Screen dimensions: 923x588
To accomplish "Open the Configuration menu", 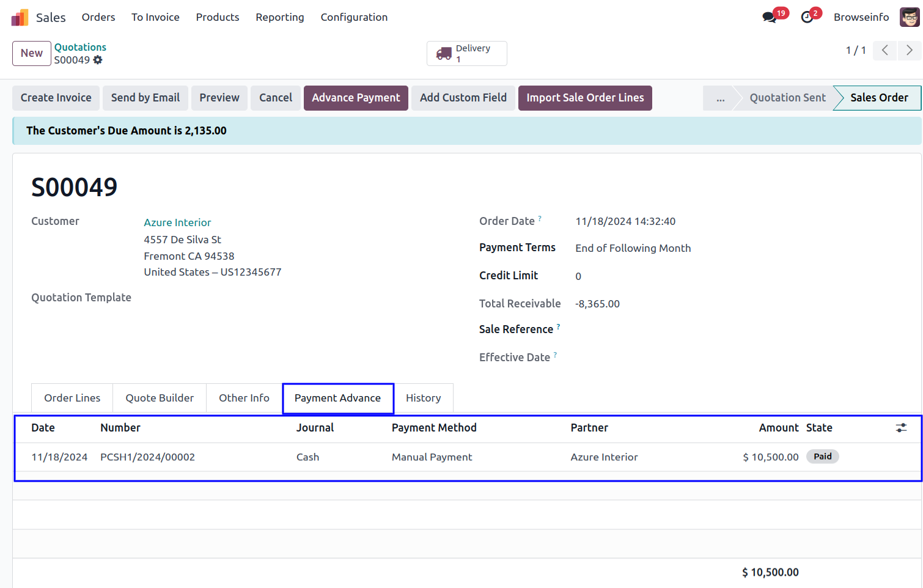I will pyautogui.click(x=354, y=17).
